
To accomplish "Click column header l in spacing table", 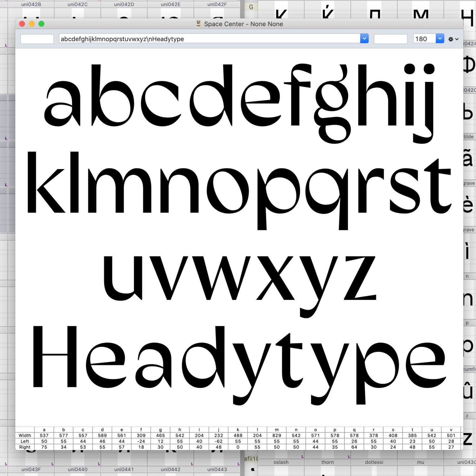I will coord(257,430).
